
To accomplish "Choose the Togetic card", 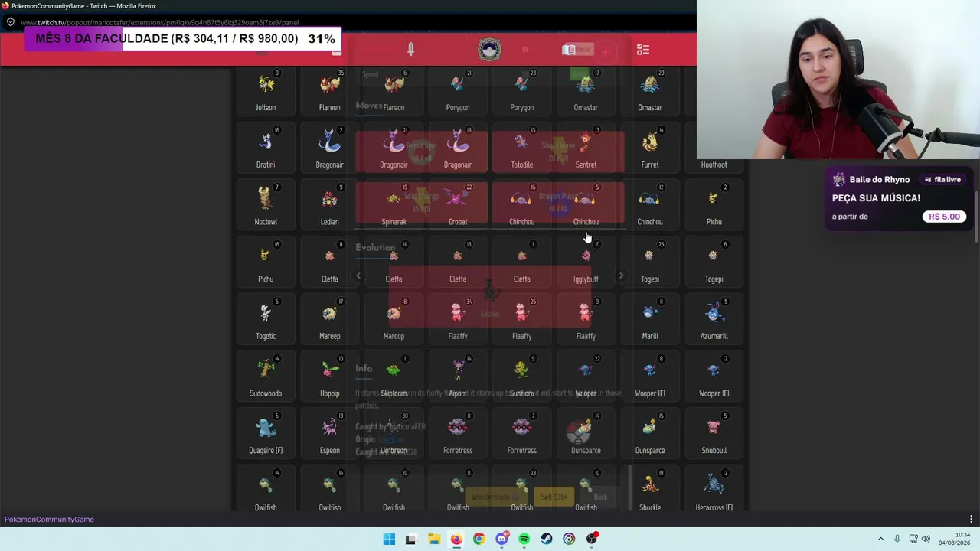I will 266,320.
